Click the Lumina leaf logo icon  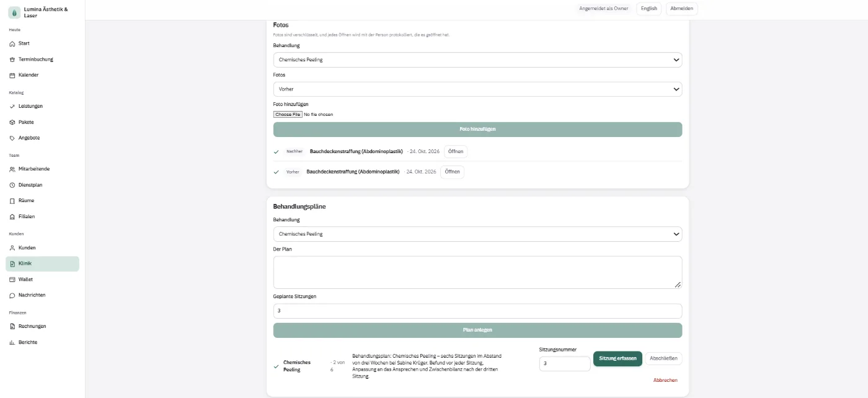click(x=14, y=12)
